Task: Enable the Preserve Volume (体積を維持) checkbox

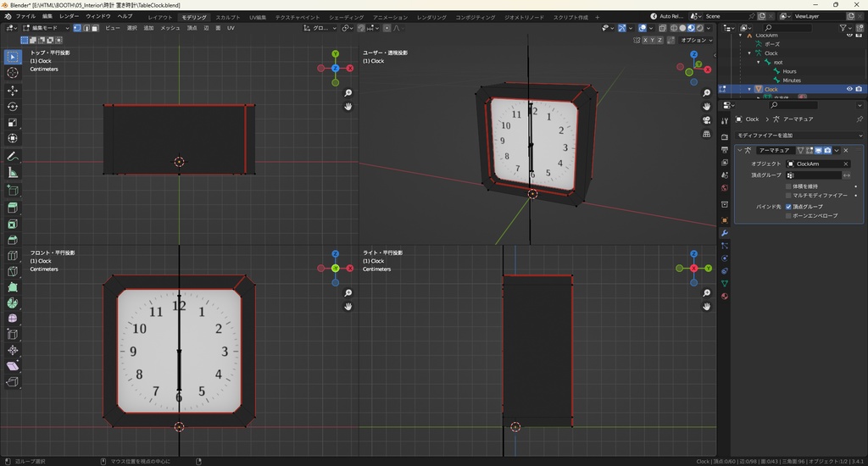Action: coord(789,186)
